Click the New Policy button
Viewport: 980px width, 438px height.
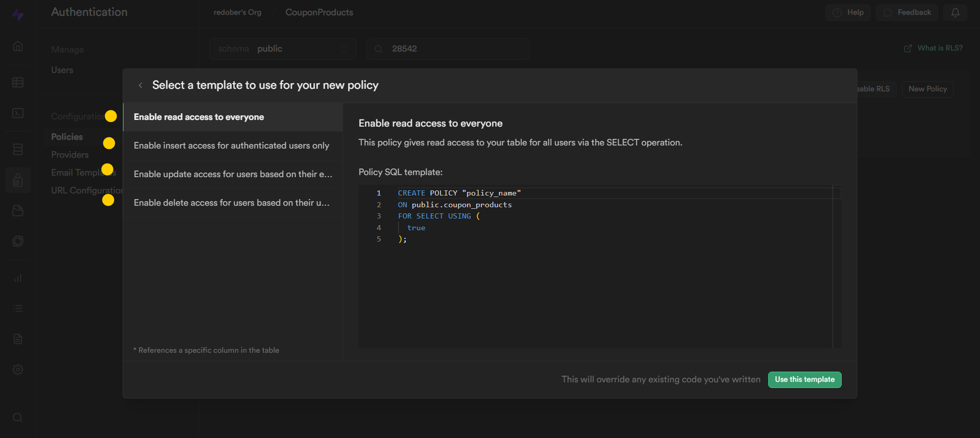927,89
